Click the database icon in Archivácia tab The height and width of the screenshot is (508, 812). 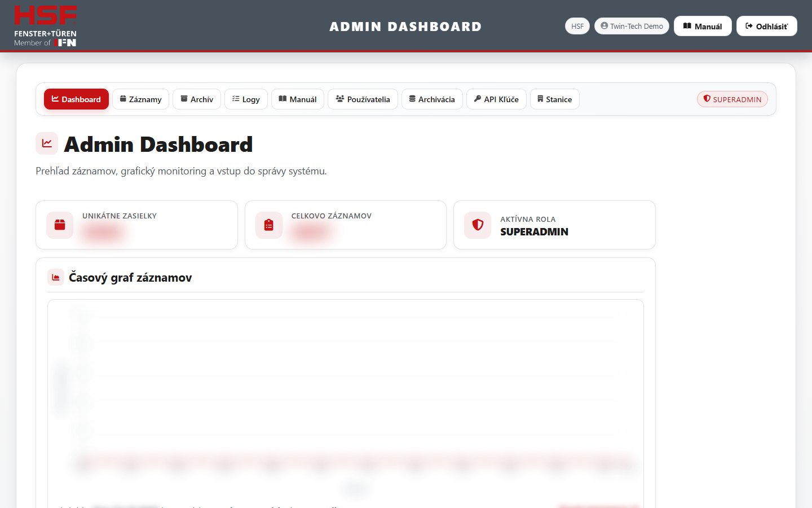tap(412, 99)
